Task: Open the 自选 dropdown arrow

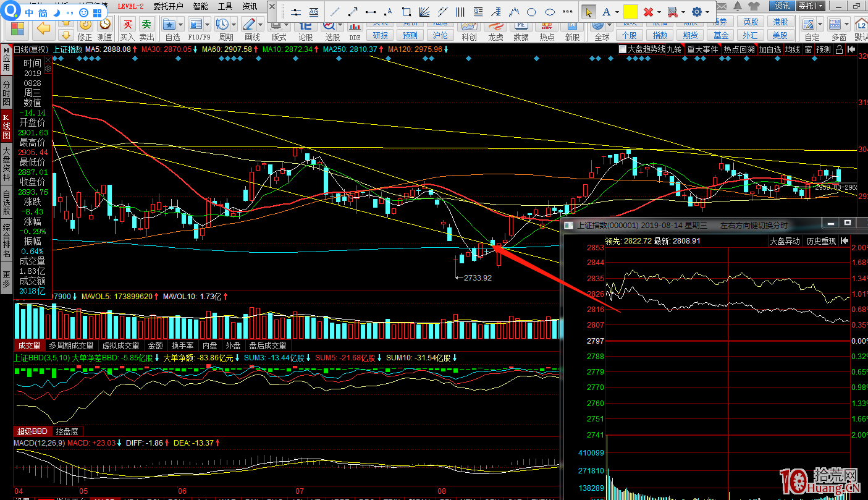Action: point(180,24)
